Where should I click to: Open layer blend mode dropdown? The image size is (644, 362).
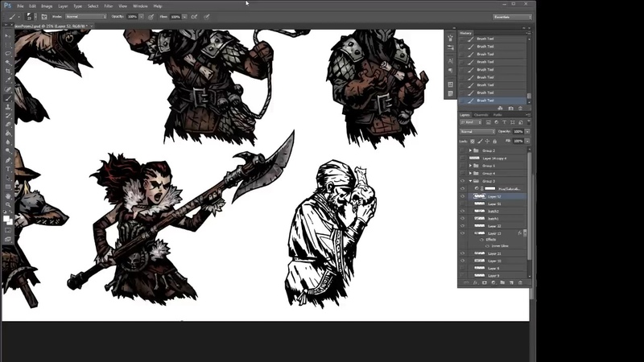pos(477,131)
